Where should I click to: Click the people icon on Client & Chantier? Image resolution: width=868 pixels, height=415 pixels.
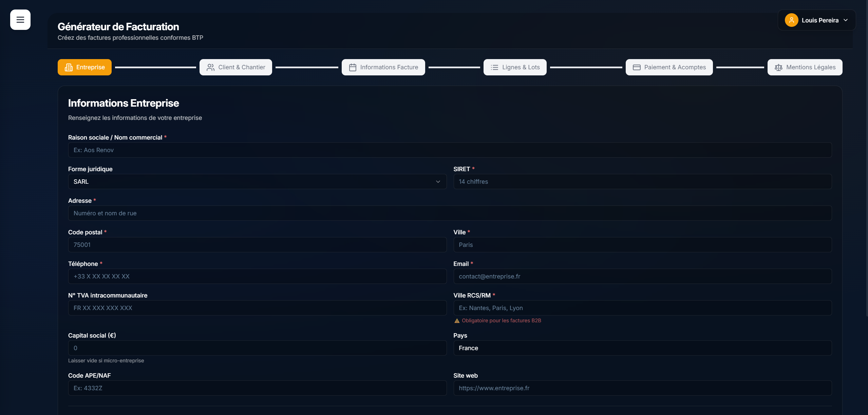tap(210, 67)
